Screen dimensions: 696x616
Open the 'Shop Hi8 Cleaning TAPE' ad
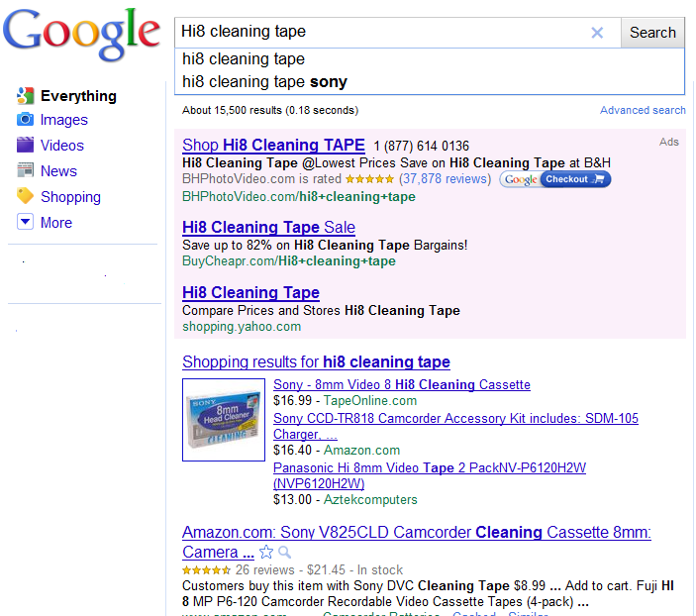click(x=273, y=145)
